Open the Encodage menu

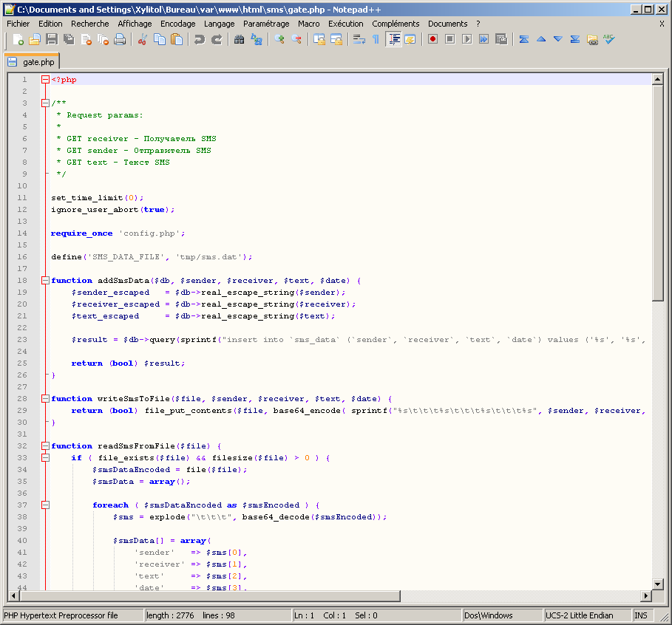[x=177, y=24]
